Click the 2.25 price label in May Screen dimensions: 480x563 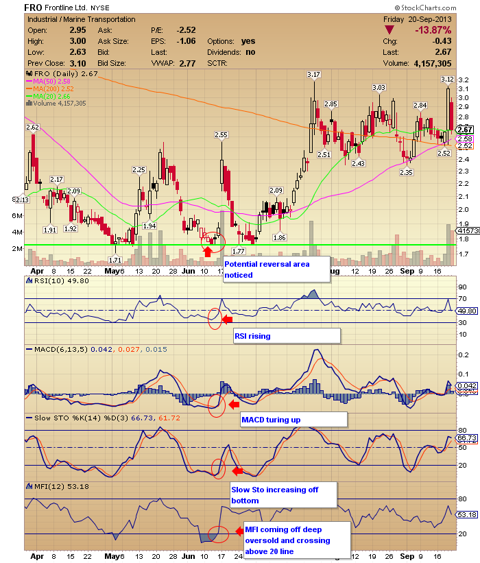pos(139,170)
